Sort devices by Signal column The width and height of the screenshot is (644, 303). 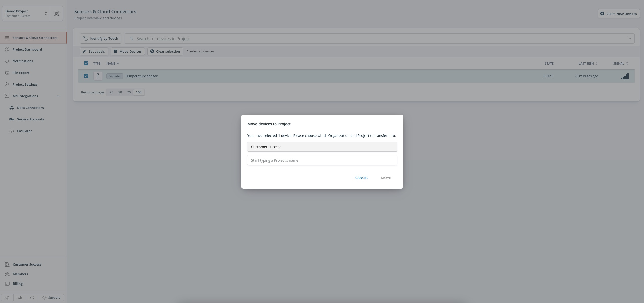pos(620,64)
